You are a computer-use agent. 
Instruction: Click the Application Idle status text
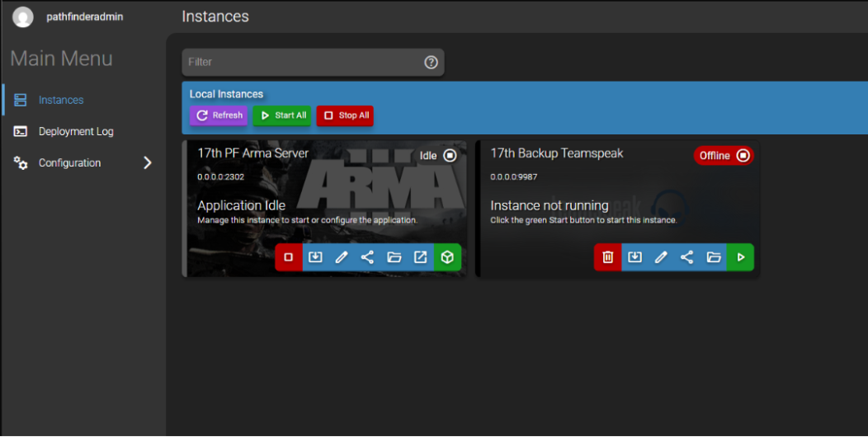[x=242, y=205]
